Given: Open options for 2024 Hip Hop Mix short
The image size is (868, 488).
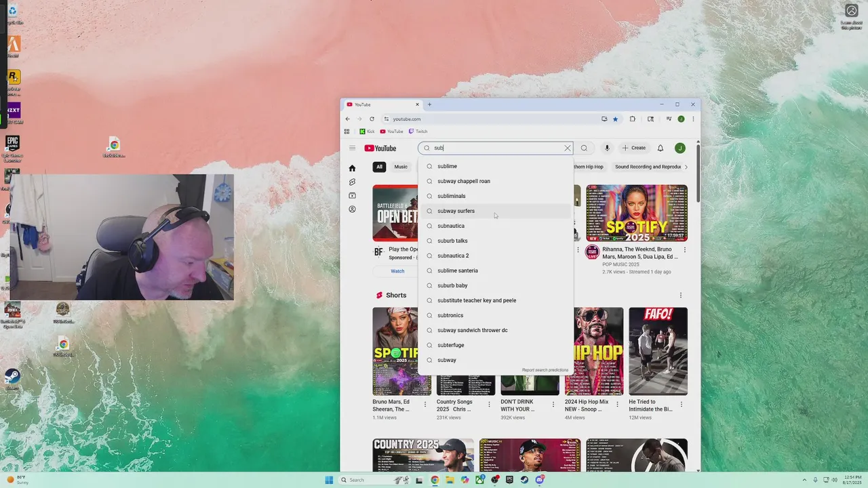Looking at the screenshot, I should (x=617, y=405).
